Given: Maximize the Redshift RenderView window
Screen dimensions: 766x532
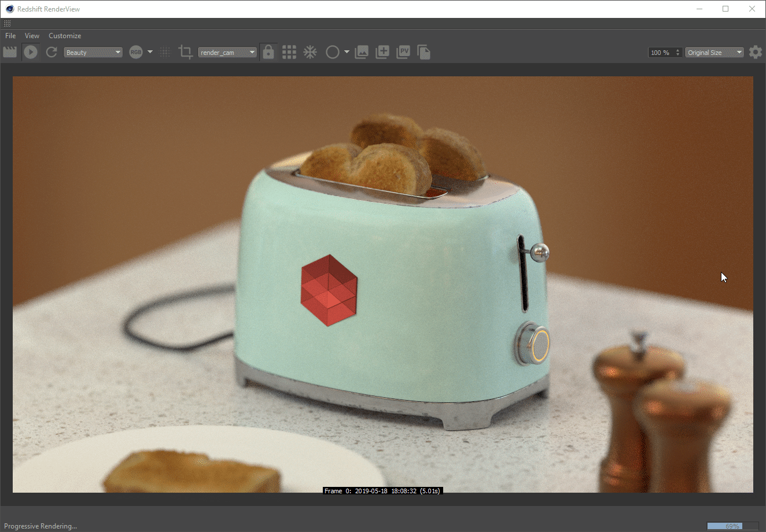Looking at the screenshot, I should pyautogui.click(x=726, y=9).
